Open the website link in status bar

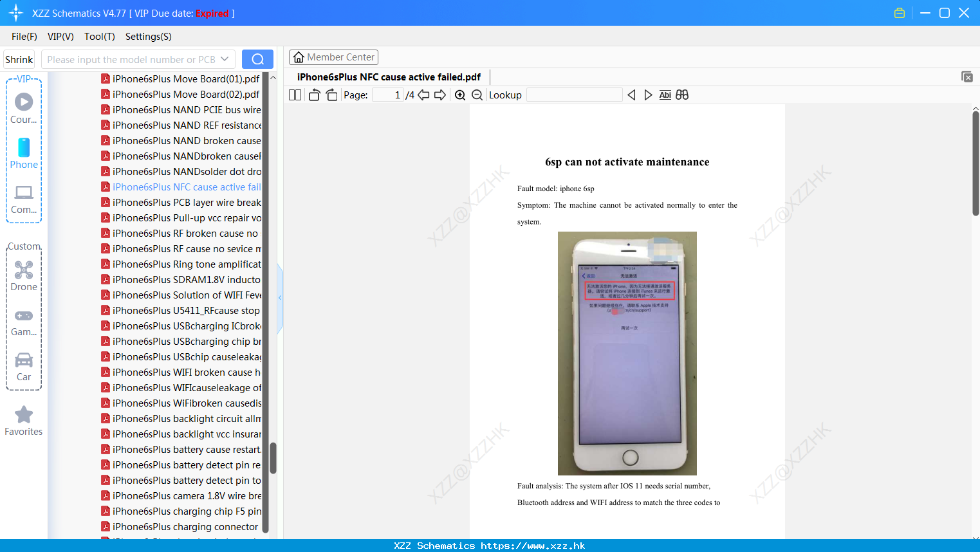(533, 546)
